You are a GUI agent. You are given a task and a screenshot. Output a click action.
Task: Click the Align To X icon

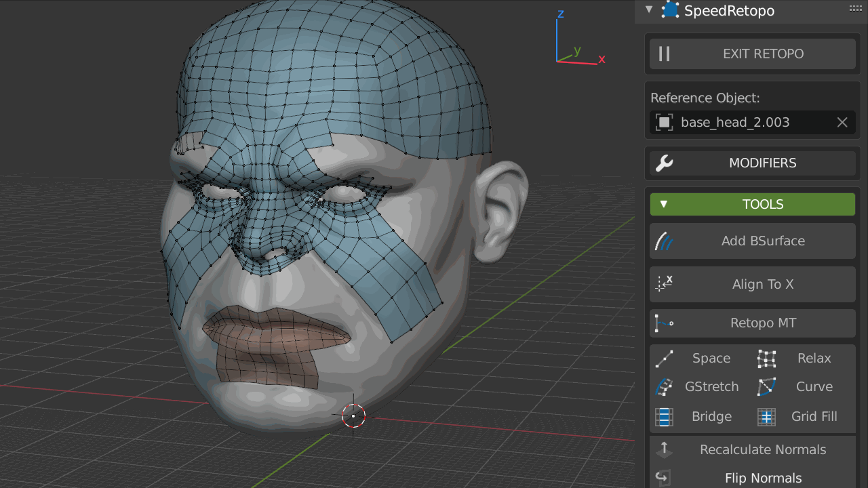coord(665,284)
